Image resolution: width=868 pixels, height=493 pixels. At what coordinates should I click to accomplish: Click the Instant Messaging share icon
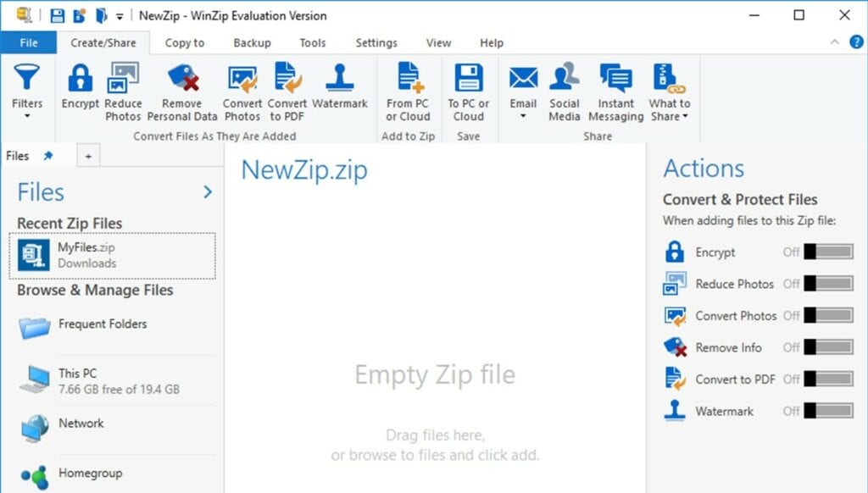click(615, 85)
